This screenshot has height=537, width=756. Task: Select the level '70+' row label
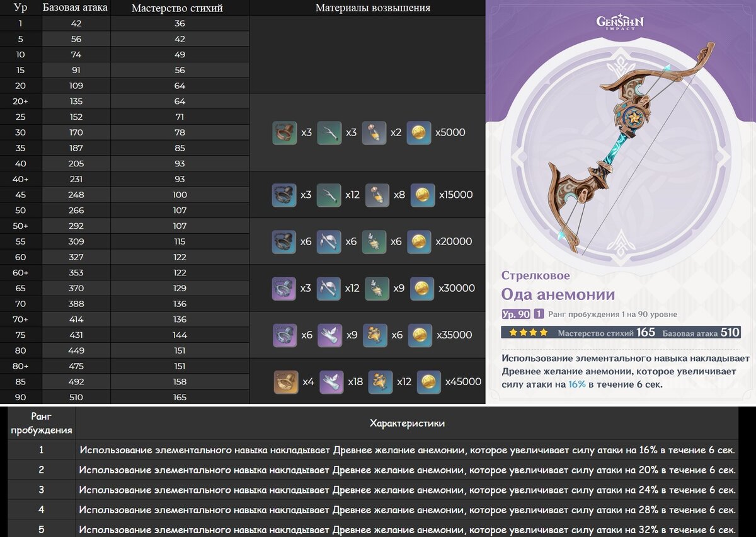[21, 320]
